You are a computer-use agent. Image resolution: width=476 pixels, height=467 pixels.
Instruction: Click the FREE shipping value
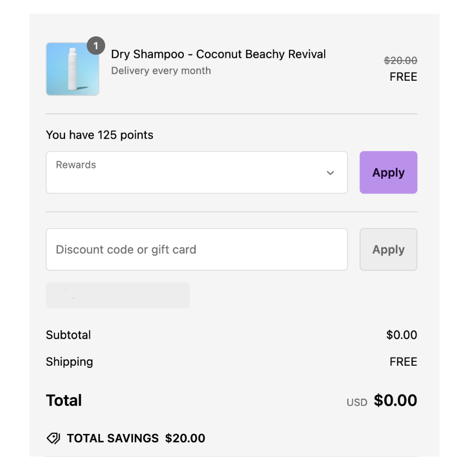[403, 362]
